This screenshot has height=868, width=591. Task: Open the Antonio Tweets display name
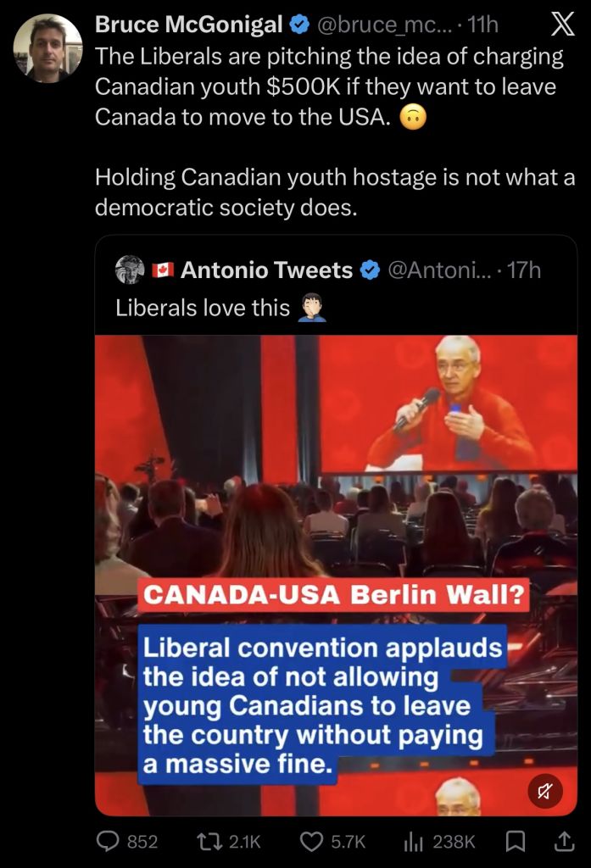coord(266,270)
